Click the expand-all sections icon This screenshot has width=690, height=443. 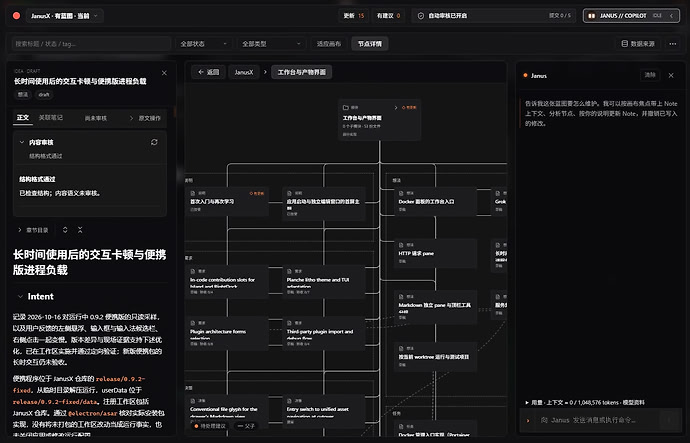point(65,230)
